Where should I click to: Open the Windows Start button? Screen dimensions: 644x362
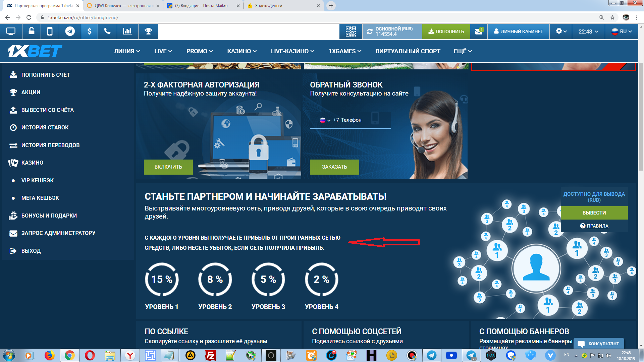click(x=9, y=355)
